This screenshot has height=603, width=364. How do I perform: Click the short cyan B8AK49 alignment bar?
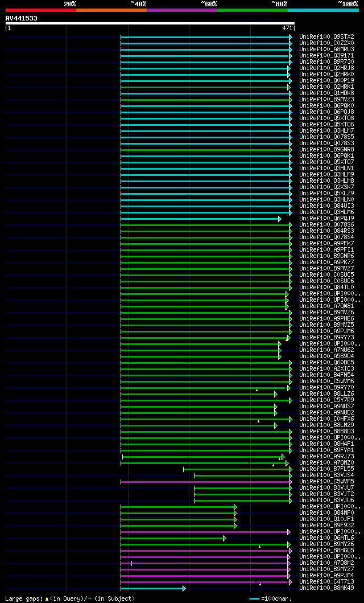pos(152,588)
